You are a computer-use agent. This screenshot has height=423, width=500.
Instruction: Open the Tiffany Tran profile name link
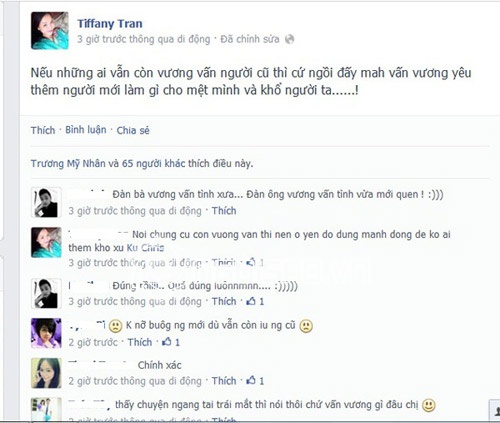click(x=110, y=24)
